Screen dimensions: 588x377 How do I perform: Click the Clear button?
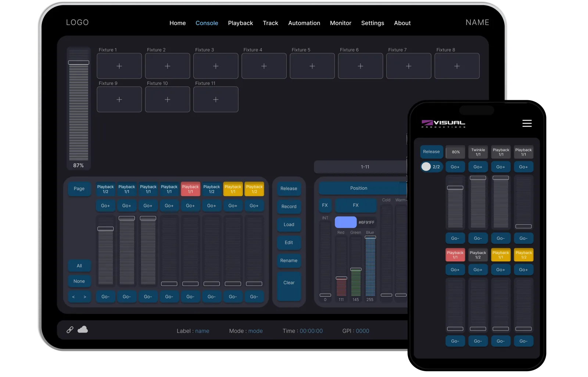coord(289,286)
